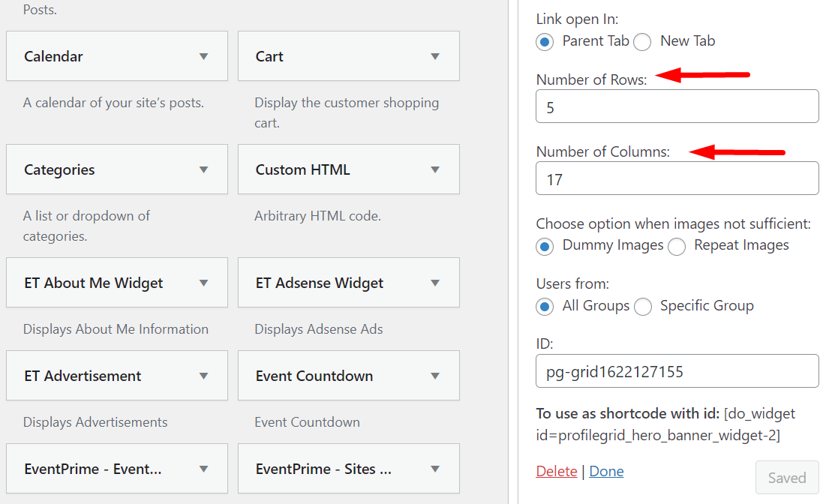This screenshot has width=835, height=504.
Task: Select the widget ID text field
Action: click(677, 370)
